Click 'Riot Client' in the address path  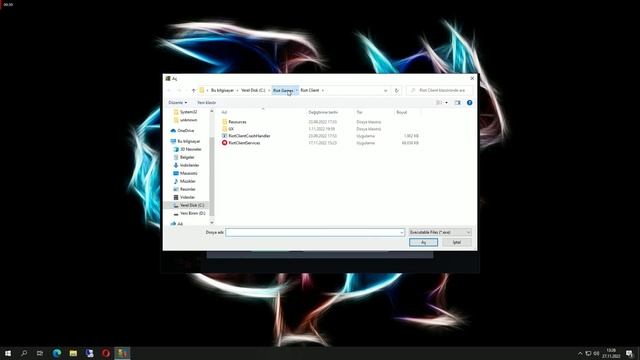pos(310,90)
